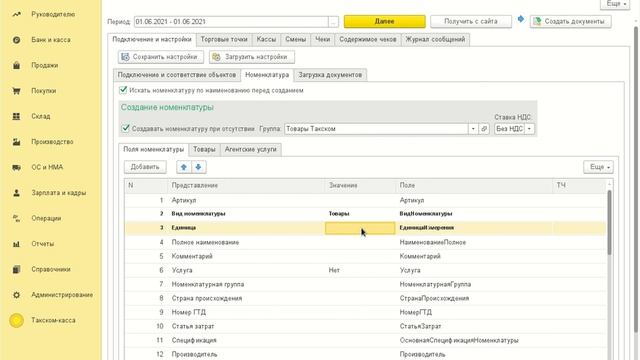Open the Отчеты chart icon
The image size is (640, 360).
click(16, 244)
